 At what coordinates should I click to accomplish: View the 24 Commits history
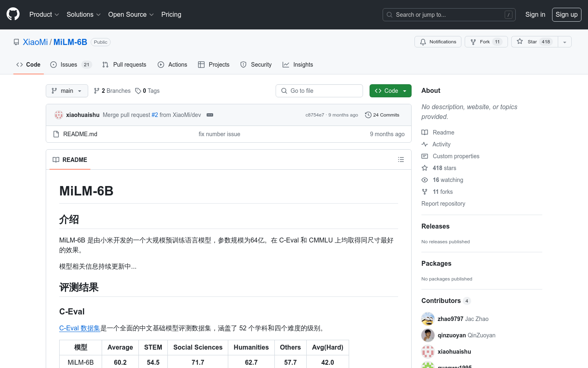[x=382, y=115]
